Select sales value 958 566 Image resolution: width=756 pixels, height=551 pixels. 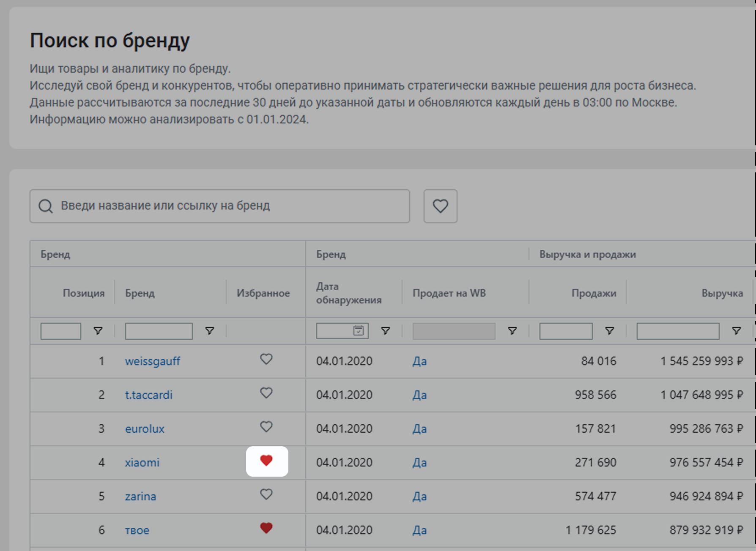595,395
